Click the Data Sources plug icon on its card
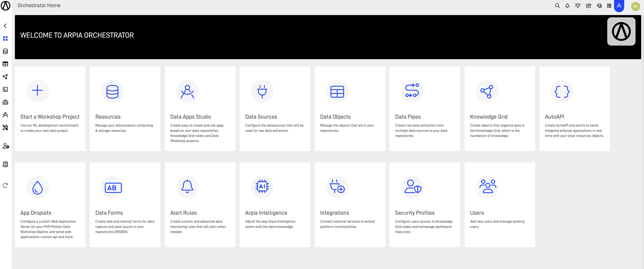This screenshot has height=269, width=644. 262,91
